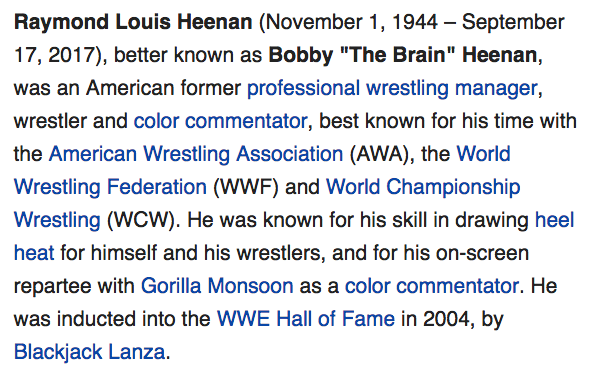Click the heel heat link

(x=554, y=220)
